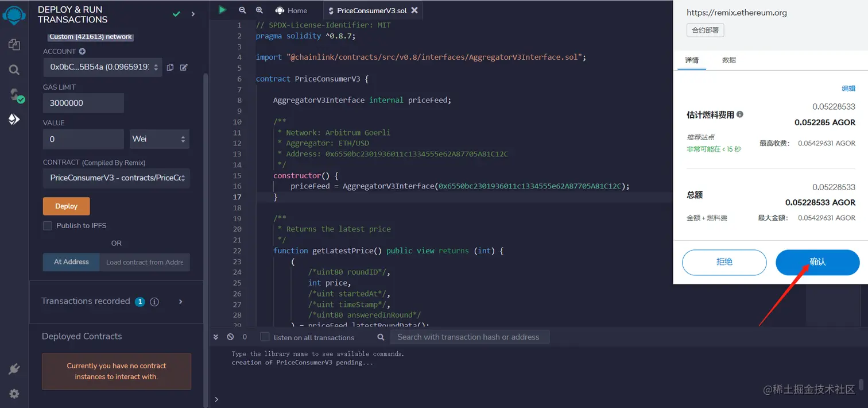Open Transactions recorded info icon

154,302
